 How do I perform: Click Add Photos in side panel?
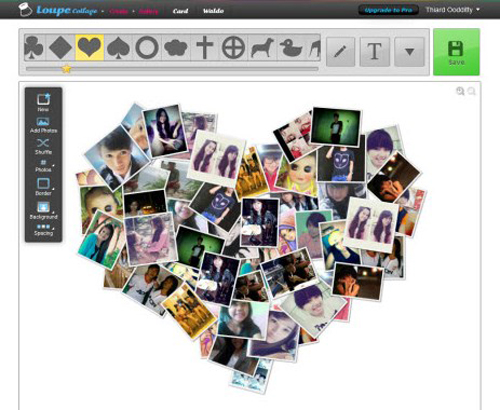[x=43, y=126]
